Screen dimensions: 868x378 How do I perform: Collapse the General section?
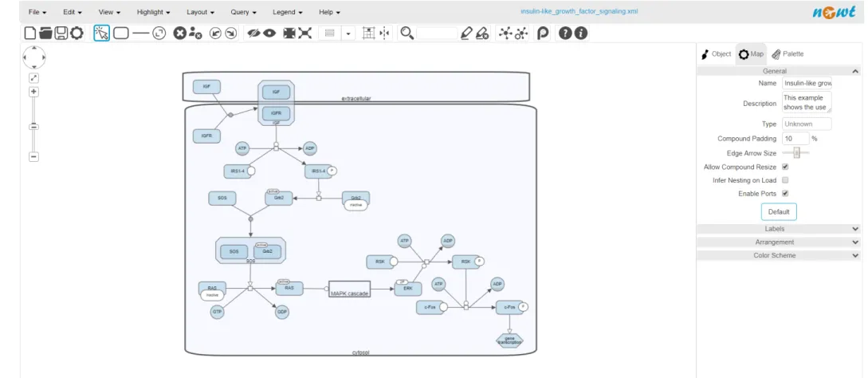pyautogui.click(x=778, y=71)
